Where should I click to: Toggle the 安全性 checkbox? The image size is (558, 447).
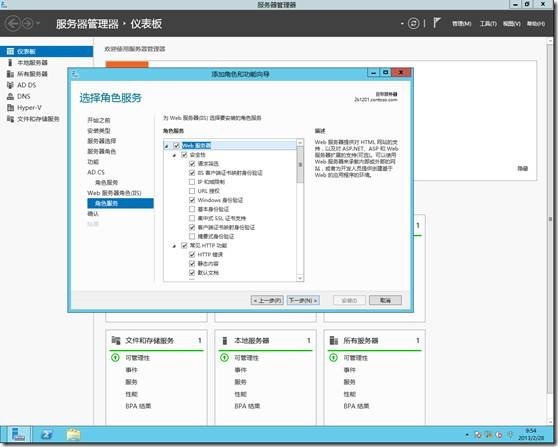pyautogui.click(x=184, y=155)
